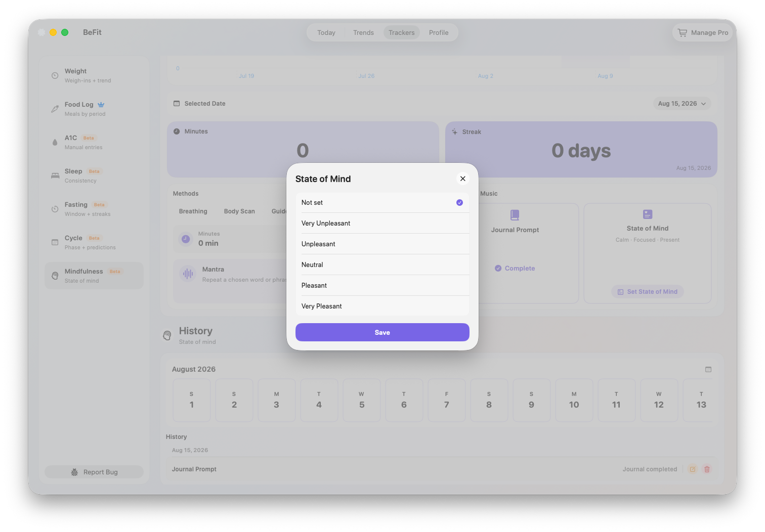Viewport: 765px width, 532px height.
Task: Click Complete under Journal Prompt
Action: (x=515, y=269)
